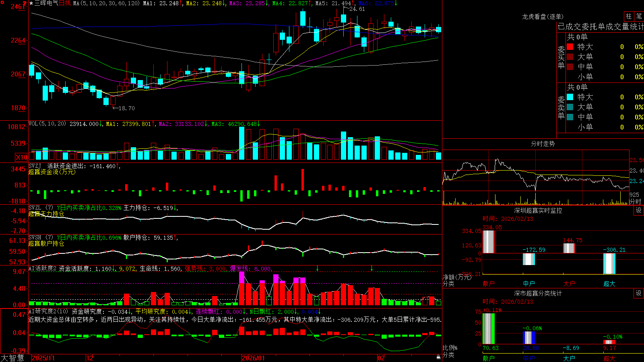This screenshot has height=362, width=644.
Task: Click the 委卖单 section label
Action: click(x=561, y=107)
